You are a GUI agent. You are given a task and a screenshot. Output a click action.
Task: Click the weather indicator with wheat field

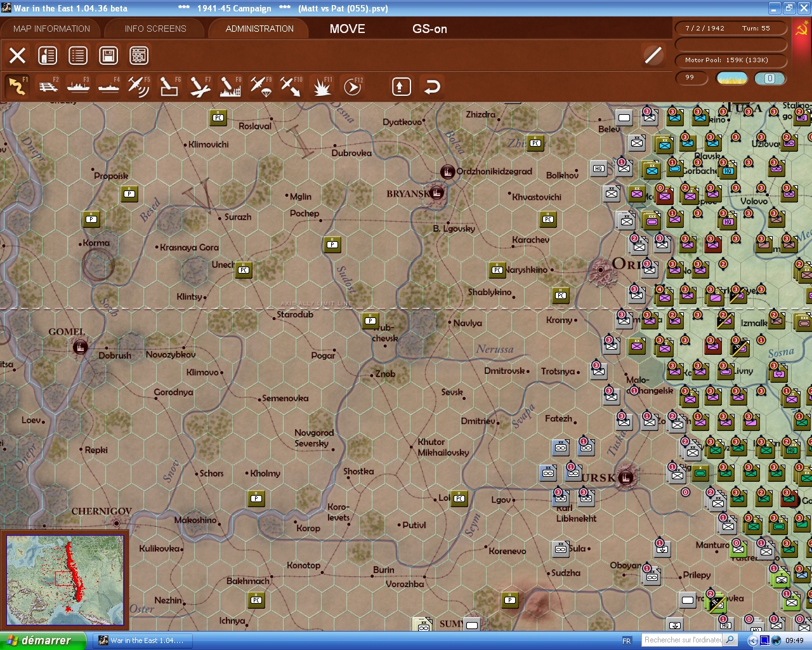[x=731, y=78]
